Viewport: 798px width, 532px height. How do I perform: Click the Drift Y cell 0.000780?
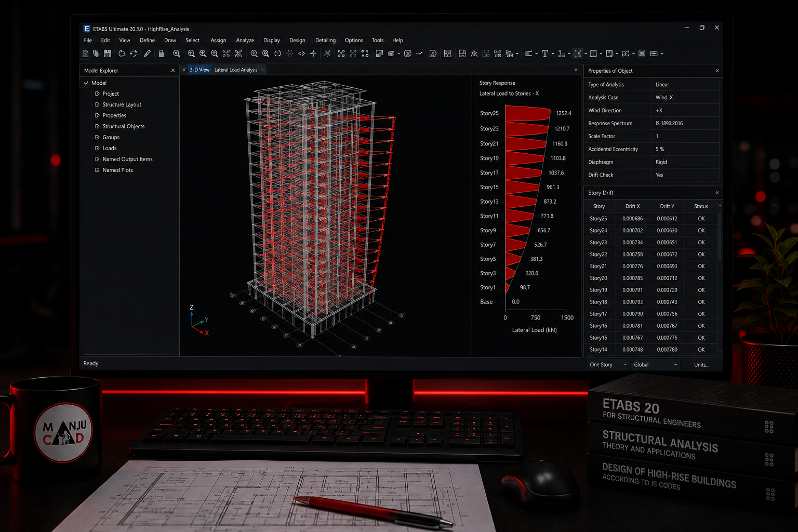(667, 350)
